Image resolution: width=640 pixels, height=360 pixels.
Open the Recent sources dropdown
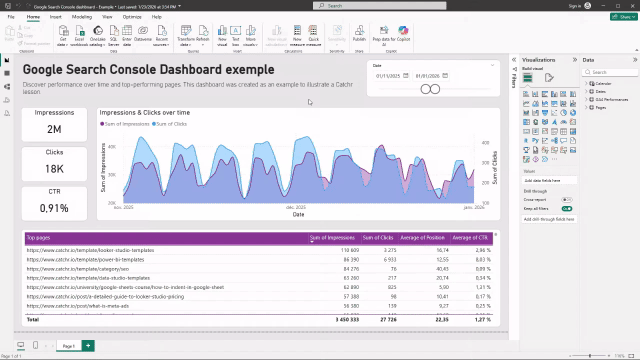click(x=162, y=36)
